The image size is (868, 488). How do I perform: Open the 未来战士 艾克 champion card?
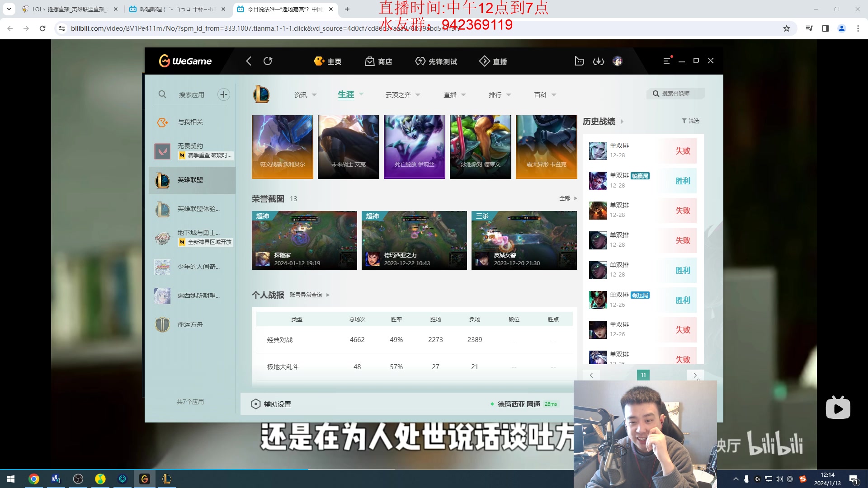pos(349,147)
